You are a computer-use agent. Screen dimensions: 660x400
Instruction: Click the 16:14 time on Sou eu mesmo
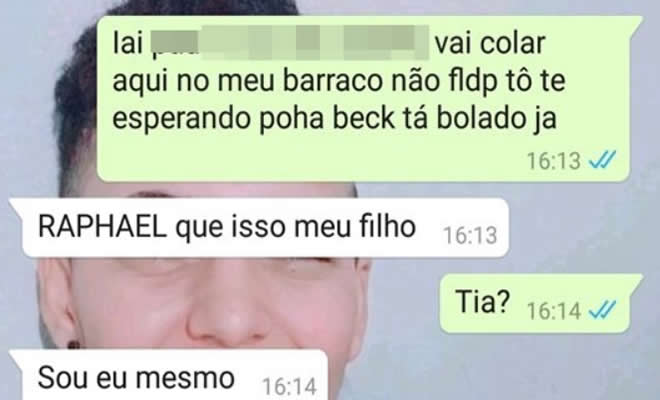(289, 386)
